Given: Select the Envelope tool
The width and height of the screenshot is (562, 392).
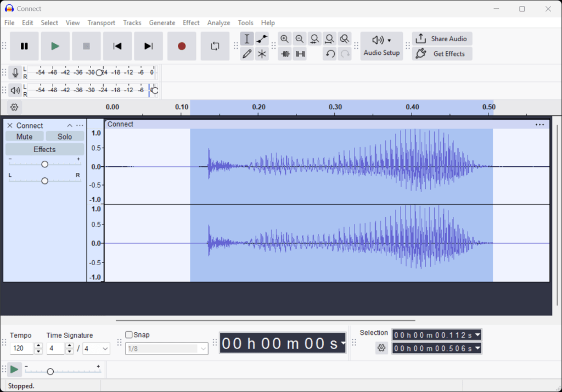Looking at the screenshot, I should coord(262,39).
